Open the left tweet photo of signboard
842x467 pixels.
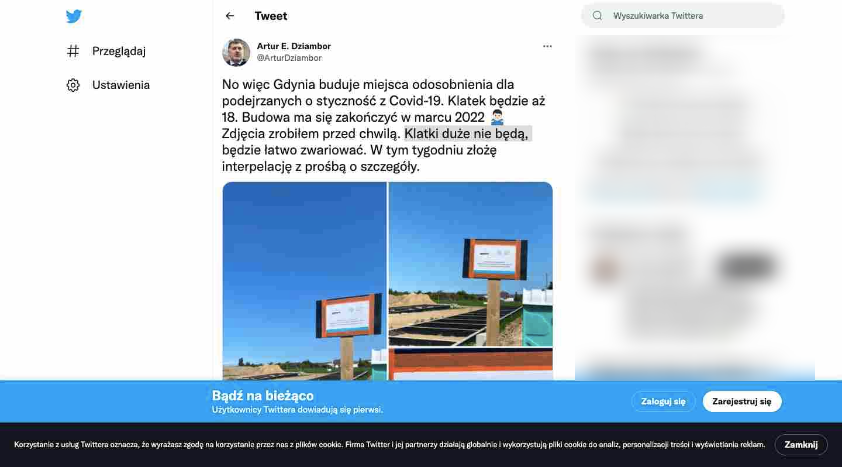(x=304, y=281)
